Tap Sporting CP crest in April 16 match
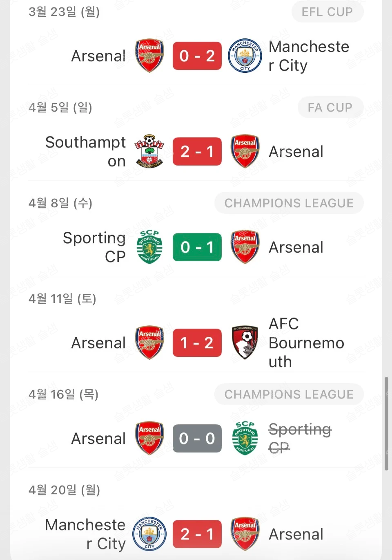 [245, 438]
